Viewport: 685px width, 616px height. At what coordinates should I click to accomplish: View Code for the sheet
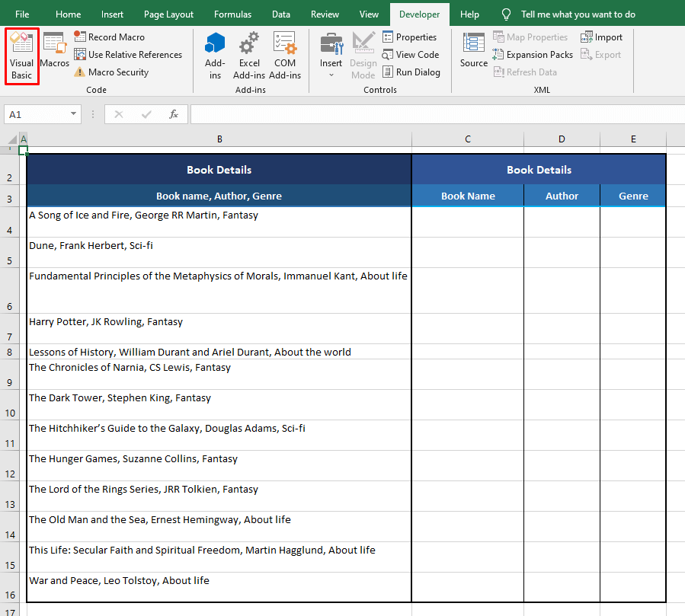point(411,54)
